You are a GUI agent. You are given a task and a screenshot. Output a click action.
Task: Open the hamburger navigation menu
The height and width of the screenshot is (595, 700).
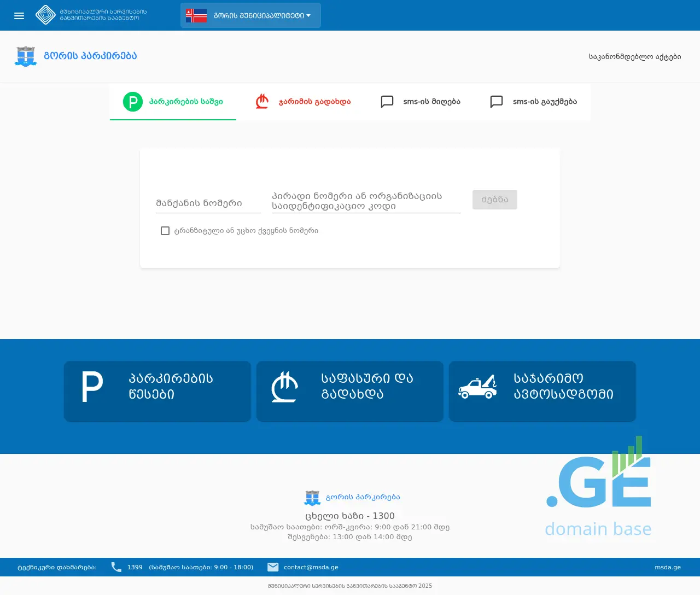[19, 16]
